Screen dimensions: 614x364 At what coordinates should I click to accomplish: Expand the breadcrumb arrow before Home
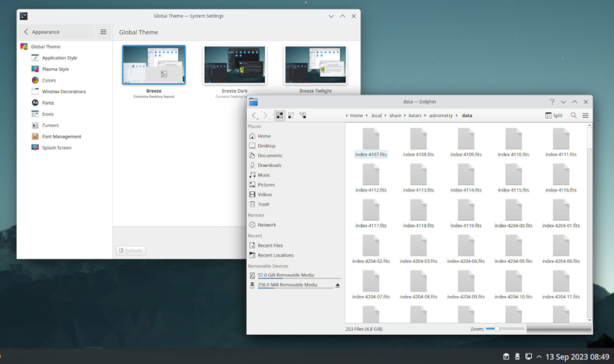tap(347, 115)
